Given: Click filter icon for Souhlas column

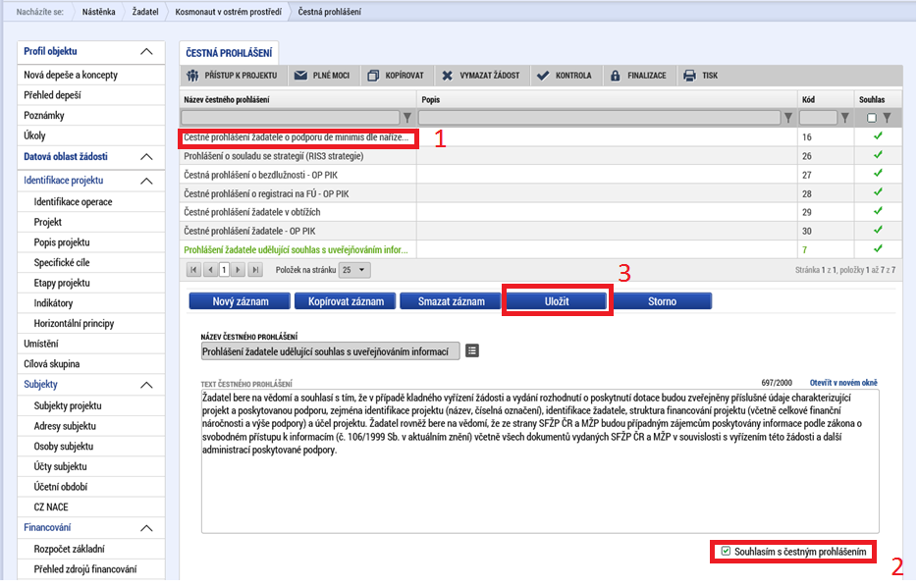Looking at the screenshot, I should pyautogui.click(x=888, y=118).
